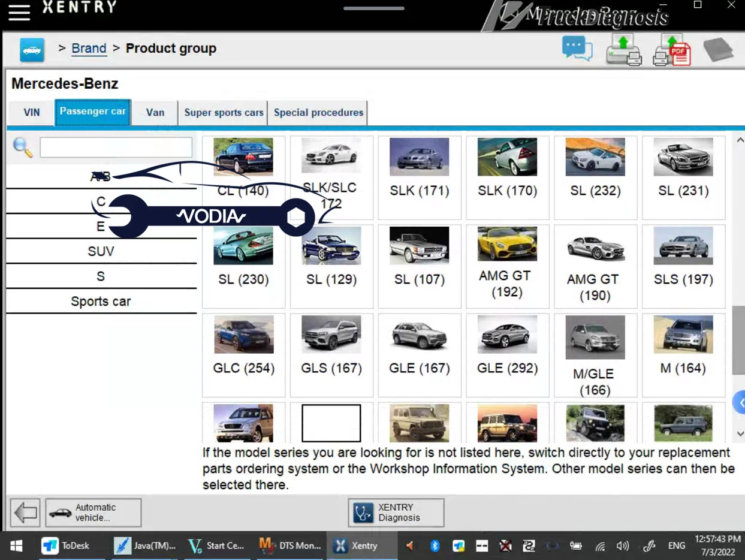This screenshot has width=745, height=560.
Task: Click the volume speaker tray icon
Action: [623, 546]
